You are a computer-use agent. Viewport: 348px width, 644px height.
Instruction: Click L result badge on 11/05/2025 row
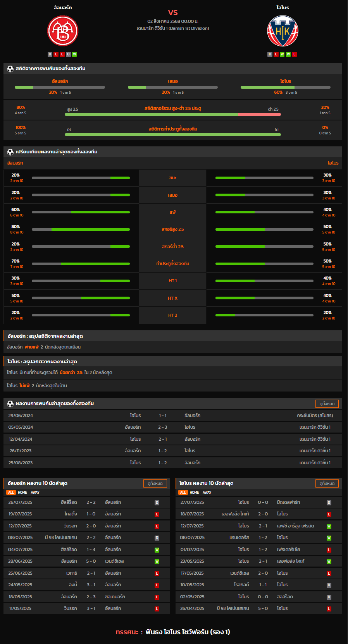pyautogui.click(x=157, y=609)
